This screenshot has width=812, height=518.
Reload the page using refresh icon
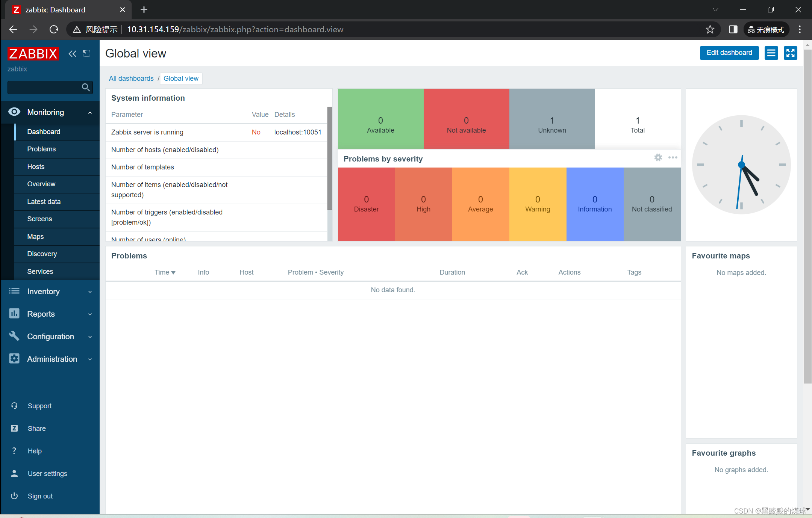click(54, 29)
